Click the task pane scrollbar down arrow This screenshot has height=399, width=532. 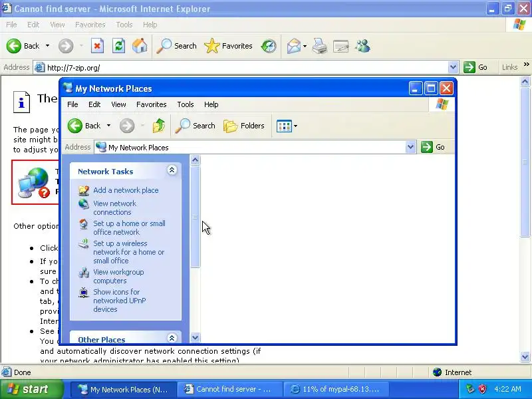click(x=195, y=338)
